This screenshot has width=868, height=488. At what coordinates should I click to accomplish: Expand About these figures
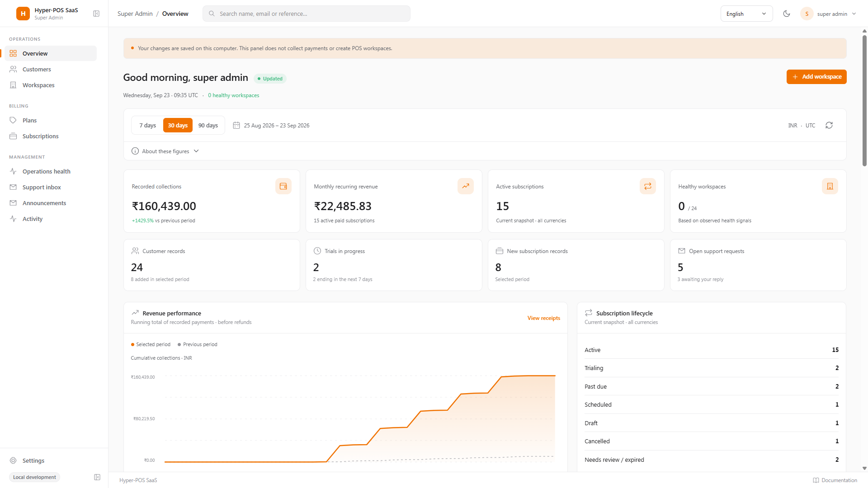pos(165,151)
